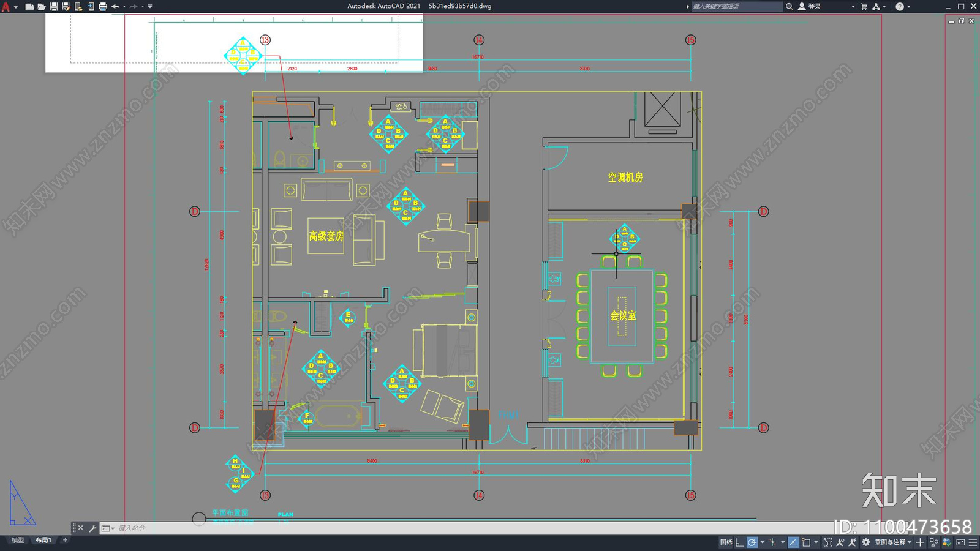Switch to the 模型 model tab

pos(18,540)
